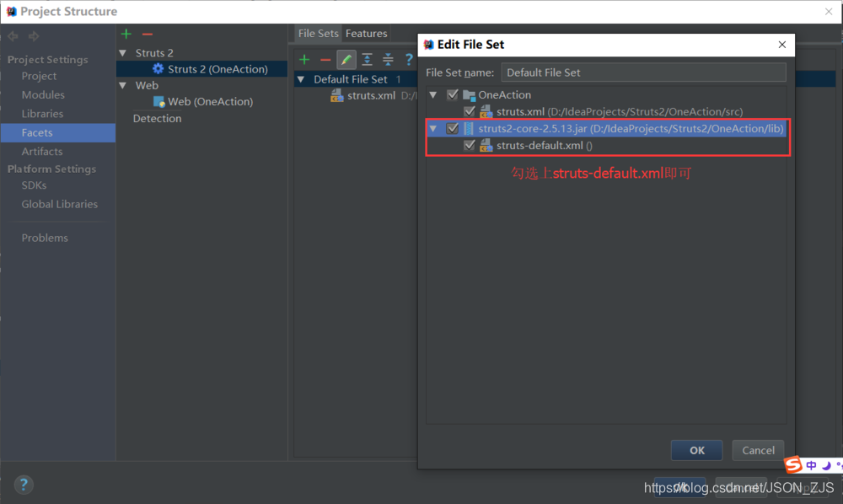Toggle the struts.xml checkbox in Edit File Set
The width and height of the screenshot is (843, 504).
coord(470,111)
